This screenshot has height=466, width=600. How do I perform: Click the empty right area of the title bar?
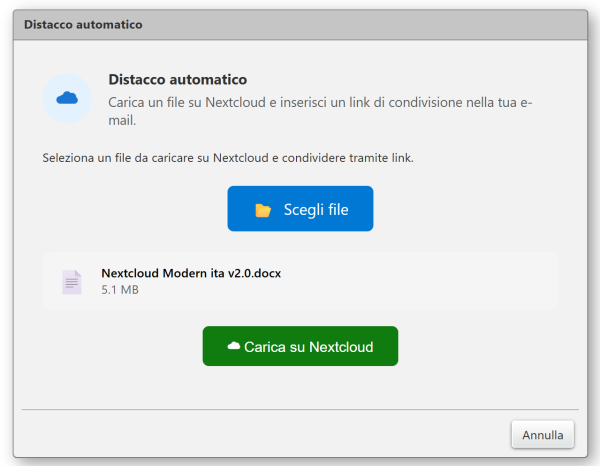(400, 24)
